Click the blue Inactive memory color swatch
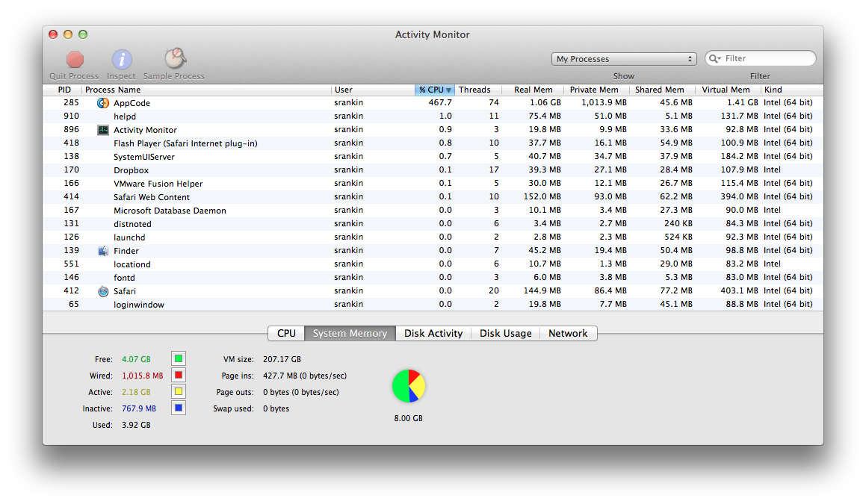866x504 pixels. tap(179, 408)
